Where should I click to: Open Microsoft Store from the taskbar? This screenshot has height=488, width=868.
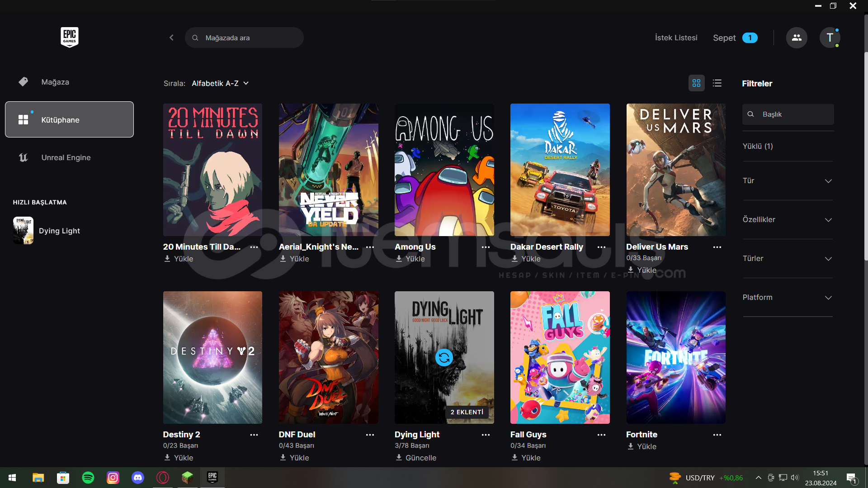(63, 478)
